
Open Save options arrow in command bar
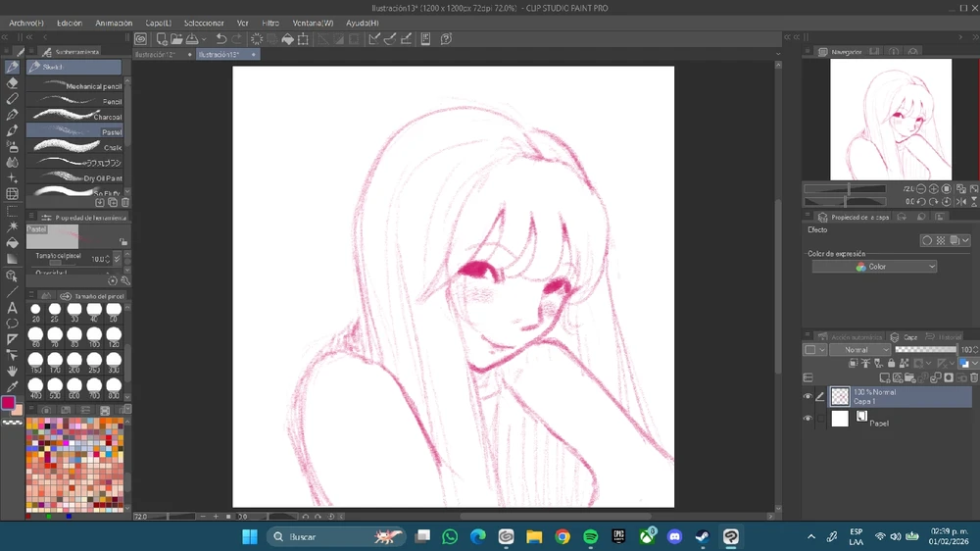pyautogui.click(x=204, y=39)
